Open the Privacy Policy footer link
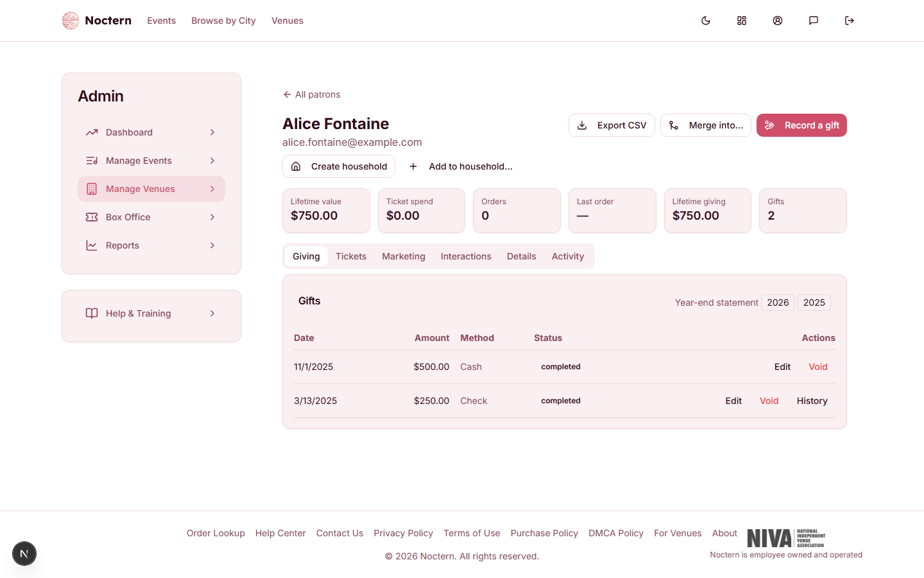Viewport: 924px width, 578px height. [x=404, y=533]
